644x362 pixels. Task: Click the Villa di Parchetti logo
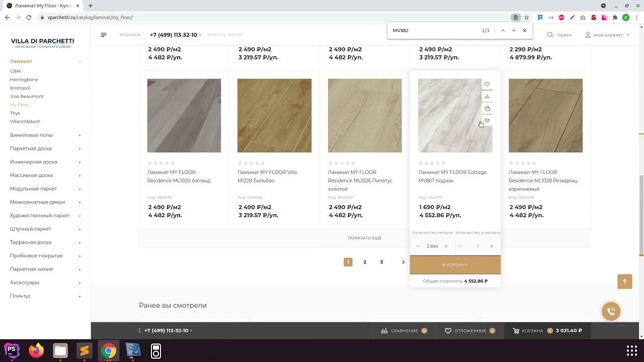(x=42, y=43)
